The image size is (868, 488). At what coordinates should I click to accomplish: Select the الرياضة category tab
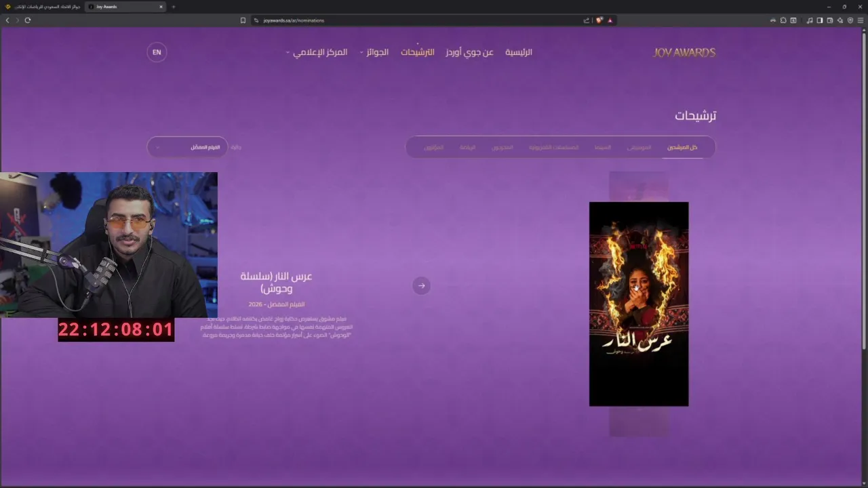click(467, 147)
